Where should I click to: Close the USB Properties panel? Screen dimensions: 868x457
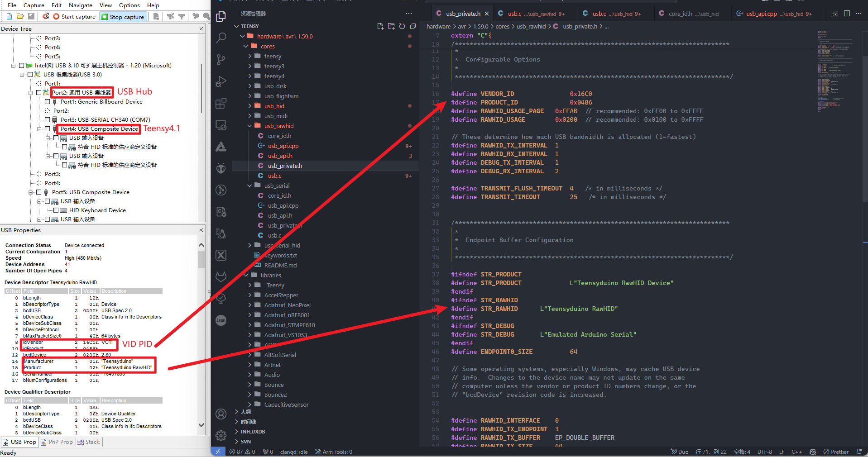pos(201,230)
